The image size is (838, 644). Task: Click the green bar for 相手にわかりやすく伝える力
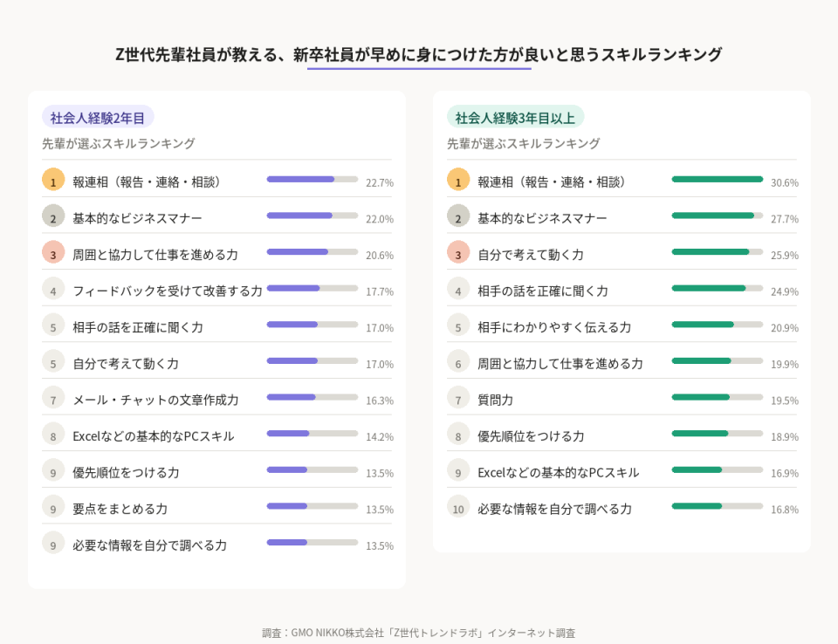click(703, 324)
